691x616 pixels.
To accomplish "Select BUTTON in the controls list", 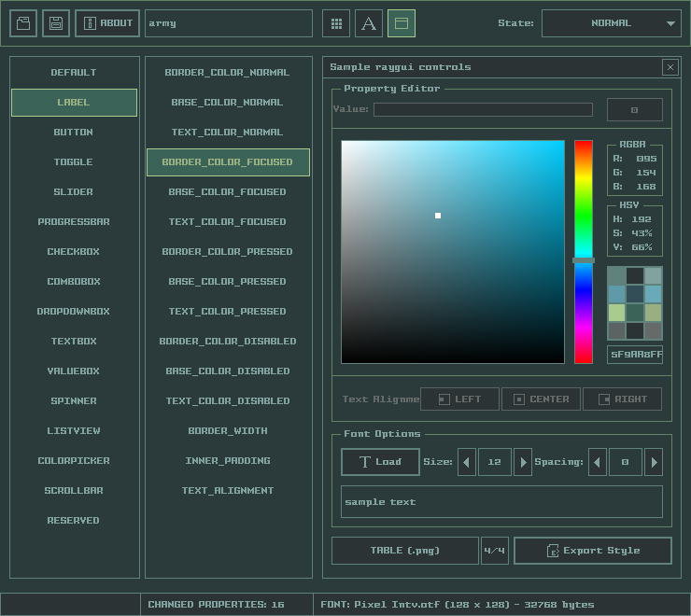I will pos(74,133).
